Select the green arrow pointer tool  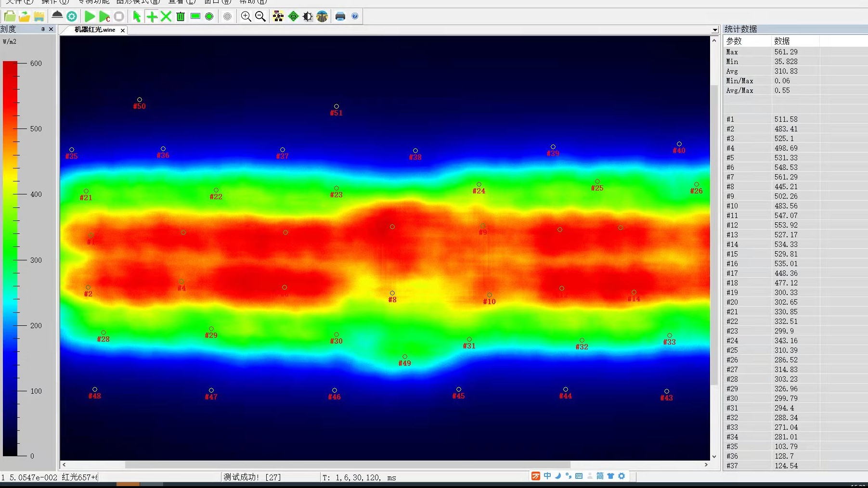click(137, 16)
